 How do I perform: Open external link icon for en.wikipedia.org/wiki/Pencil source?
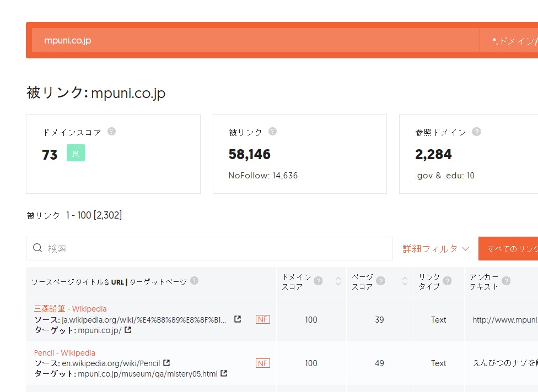[166, 362]
